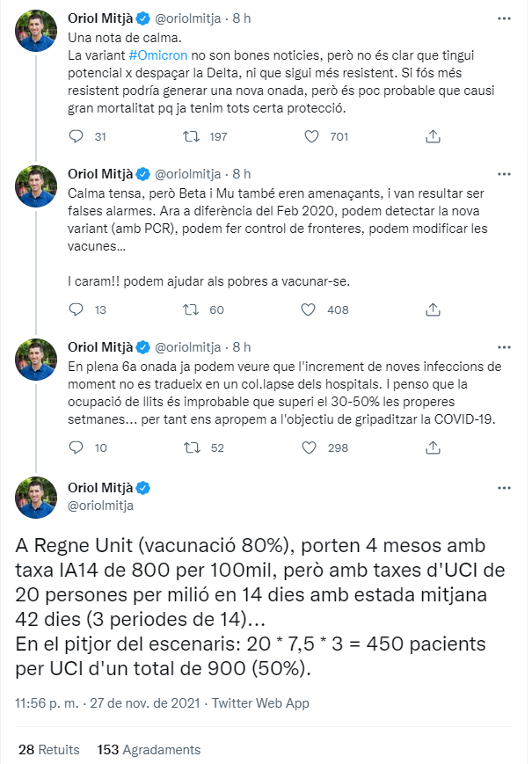Viewport: 532px width, 764px height.
Task: Reply to the 'Una nota de calma' tweet
Action: point(77,136)
